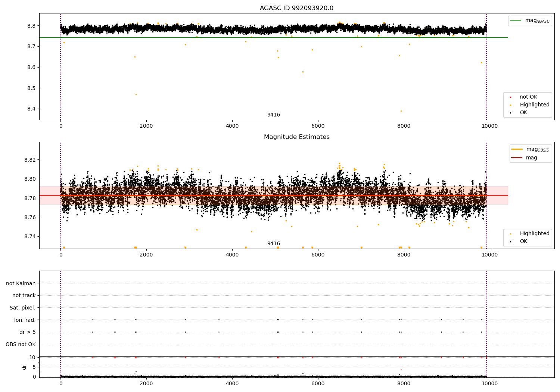
Task: Click the 10000 x-axis tick under top plot
Action: coord(490,126)
